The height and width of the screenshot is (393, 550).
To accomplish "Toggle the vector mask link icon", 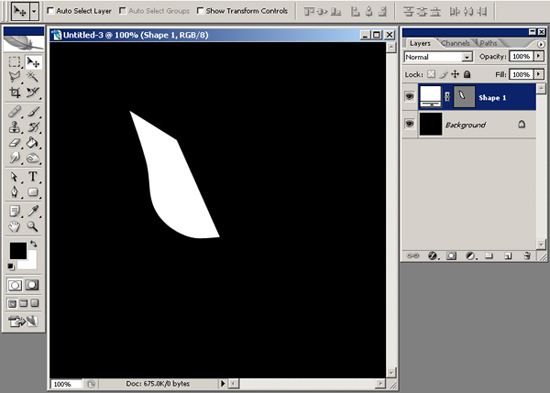I will [x=447, y=96].
